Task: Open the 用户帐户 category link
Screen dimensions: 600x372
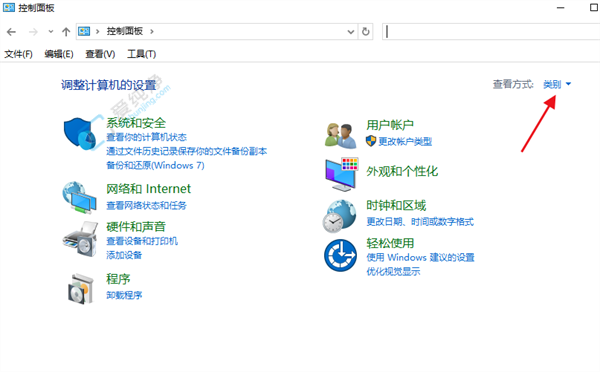Action: point(390,125)
